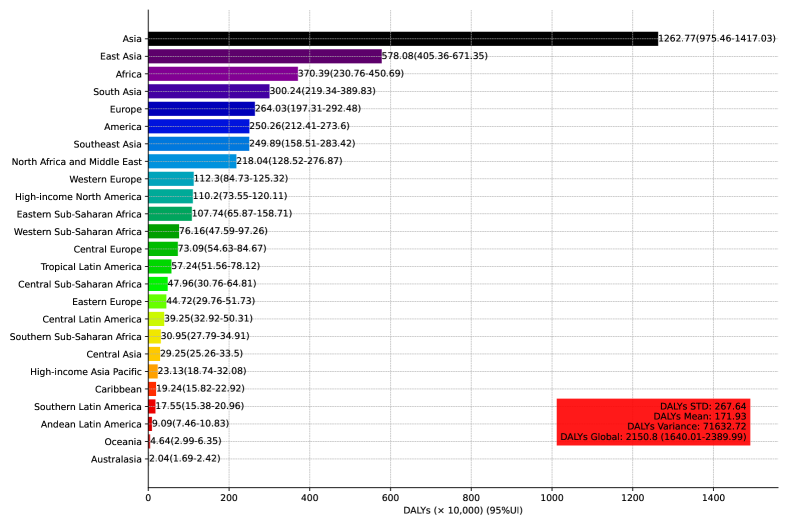Click 'Southern Sub-Saharan Africa' label
The width and height of the screenshot is (789, 526).
[75, 337]
